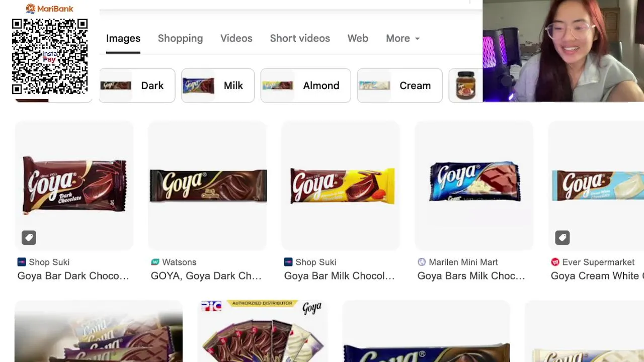Switch to the Shopping tab
Image resolution: width=644 pixels, height=362 pixels.
point(180,38)
